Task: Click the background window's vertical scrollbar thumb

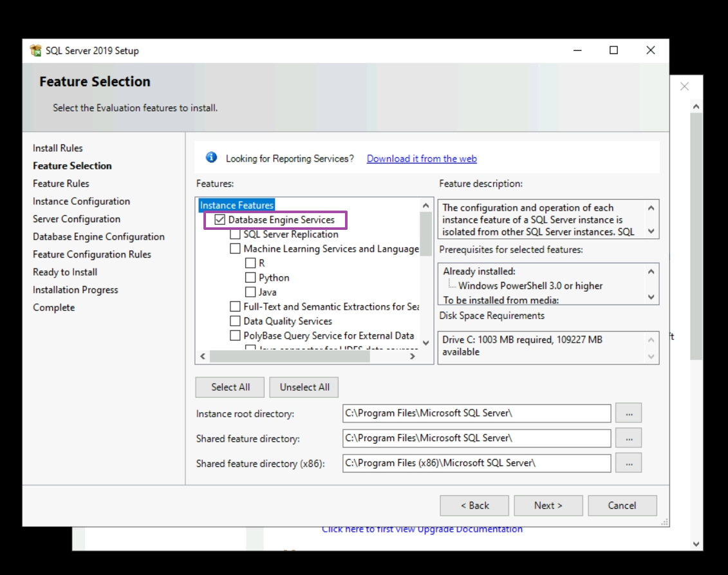Action: tap(696, 236)
